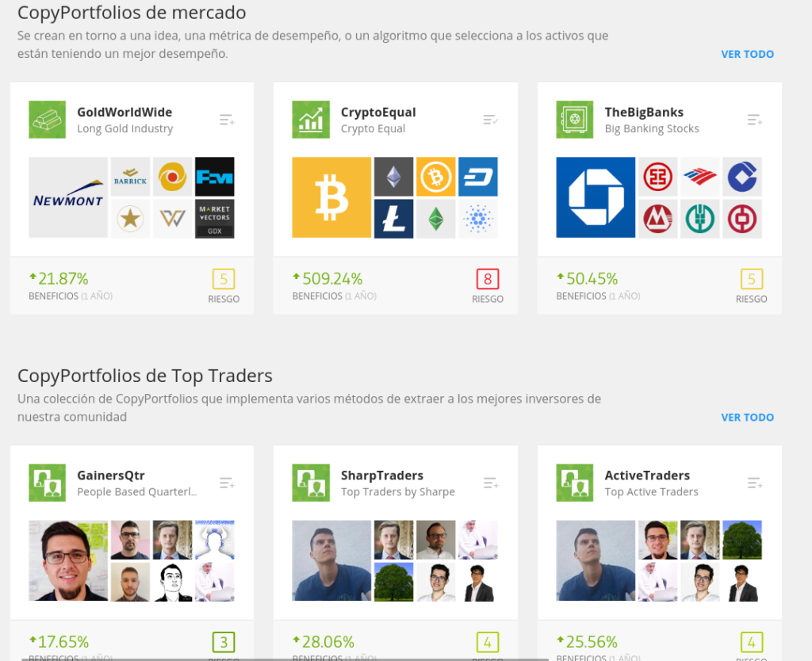Screen dimensions: 812x661
Task: Toggle CryptoEqual watchlist checkmark icon
Action: tap(490, 120)
